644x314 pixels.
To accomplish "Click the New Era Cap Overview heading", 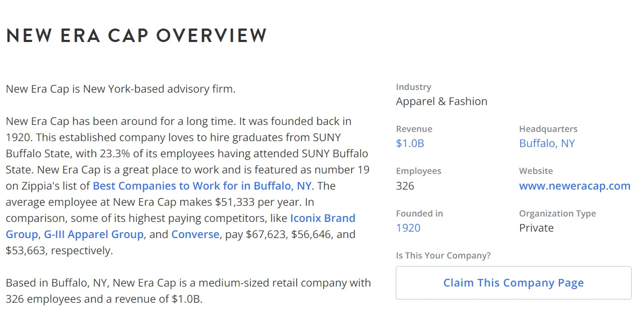I will pyautogui.click(x=136, y=36).
